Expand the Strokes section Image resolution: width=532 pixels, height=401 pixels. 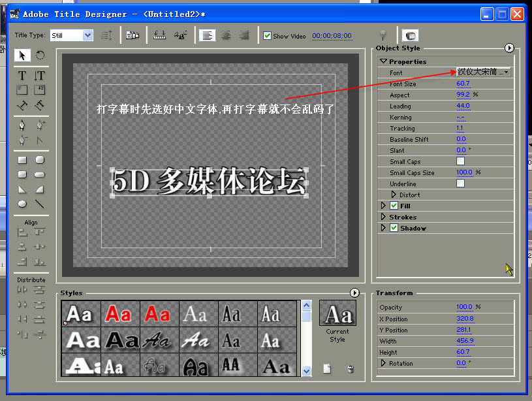tap(383, 217)
